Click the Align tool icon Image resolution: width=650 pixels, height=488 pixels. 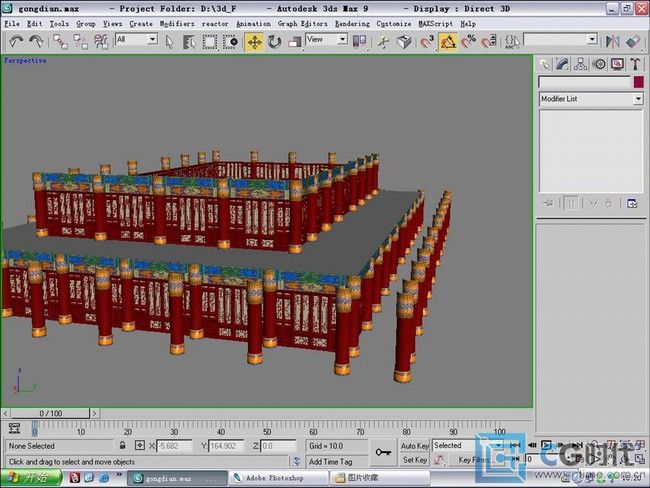633,41
